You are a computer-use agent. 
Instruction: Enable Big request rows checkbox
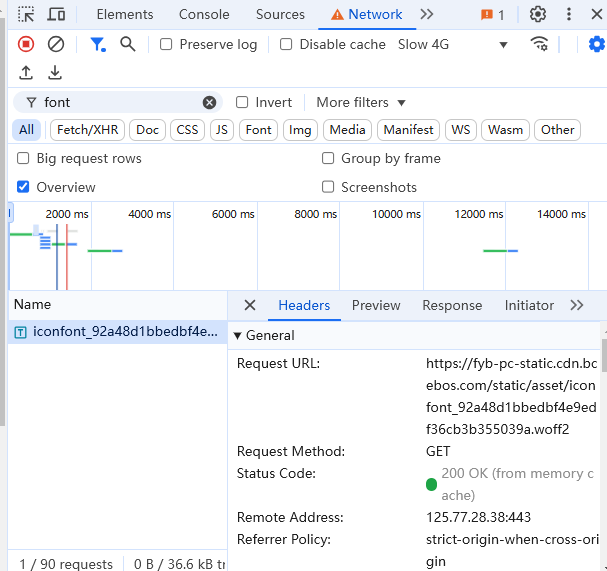coord(23,158)
